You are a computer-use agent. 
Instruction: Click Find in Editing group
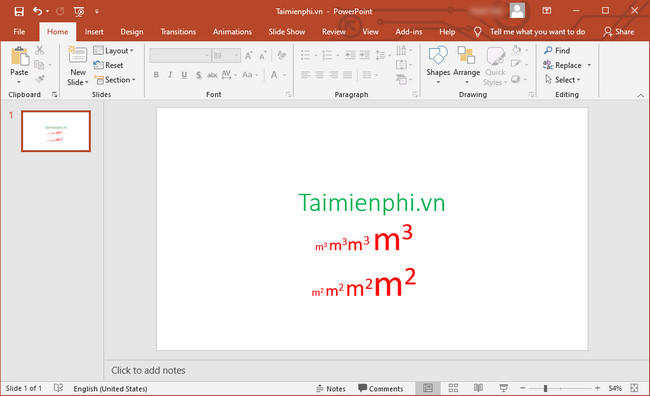click(557, 51)
